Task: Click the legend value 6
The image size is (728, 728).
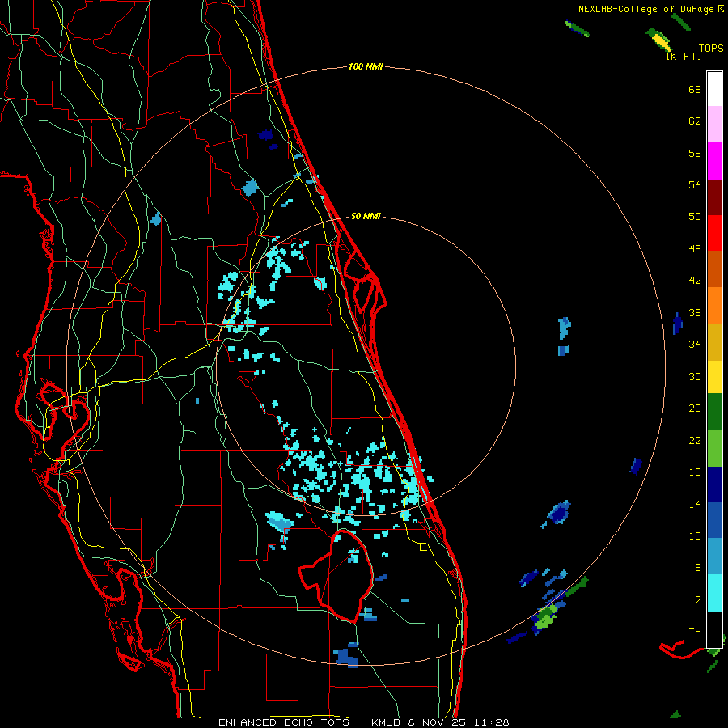Action: pos(698,567)
